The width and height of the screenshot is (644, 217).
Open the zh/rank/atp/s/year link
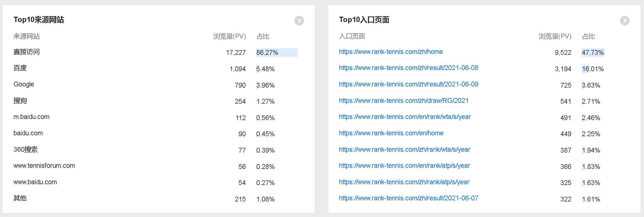tap(404, 182)
